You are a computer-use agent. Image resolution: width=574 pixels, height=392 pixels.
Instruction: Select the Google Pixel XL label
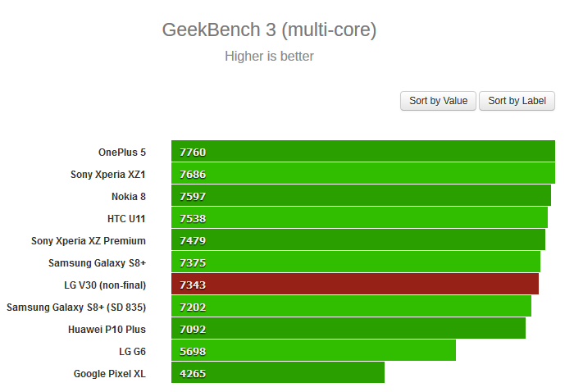pos(109,373)
